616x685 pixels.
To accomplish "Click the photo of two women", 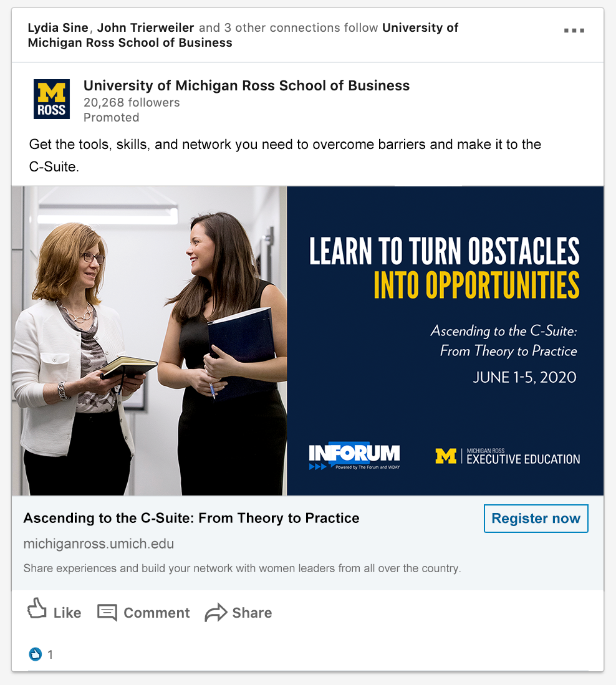I will click(150, 341).
